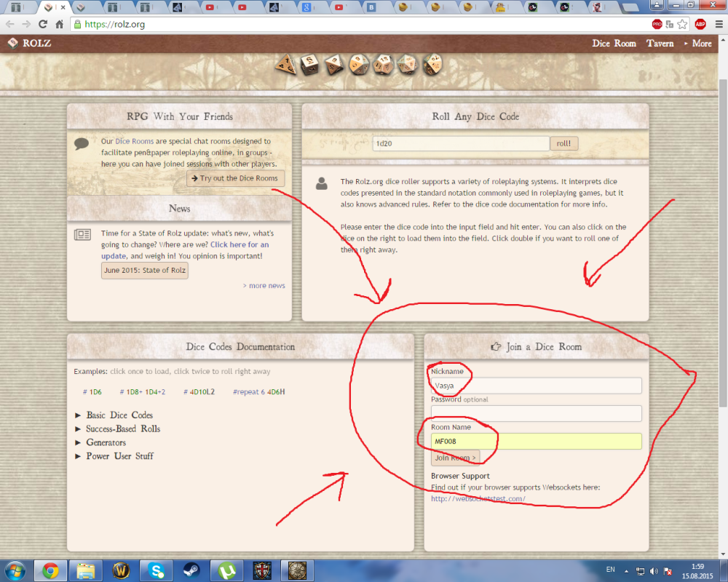728x582 pixels.
Task: Open the browser home page icon
Action: click(x=60, y=24)
